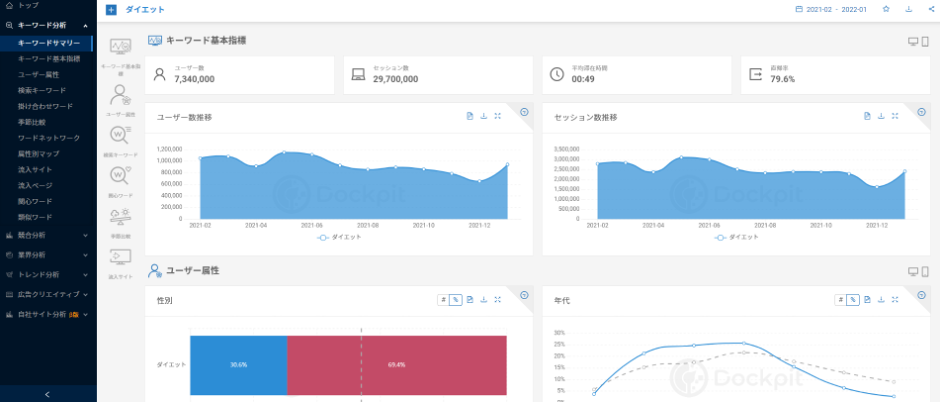Jump to 流入サイト section via side icon

point(120,260)
